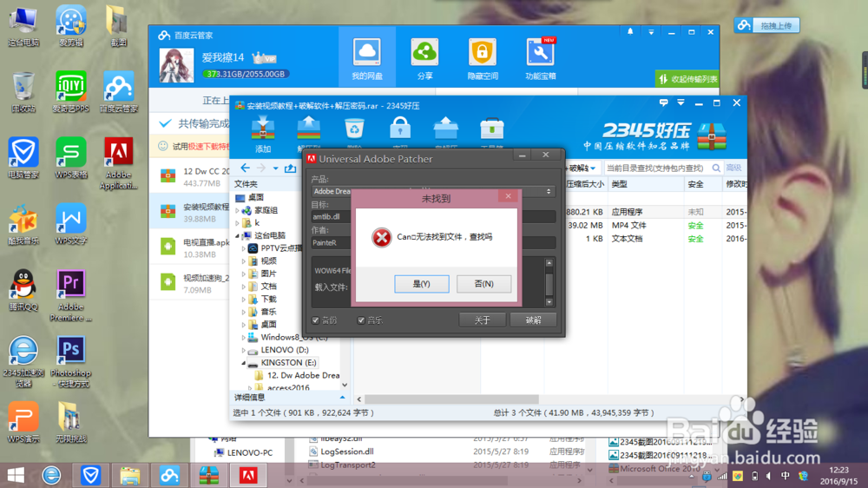Click the 拖拽上传 floating widget
The width and height of the screenshot is (868, 488).
coord(767,25)
